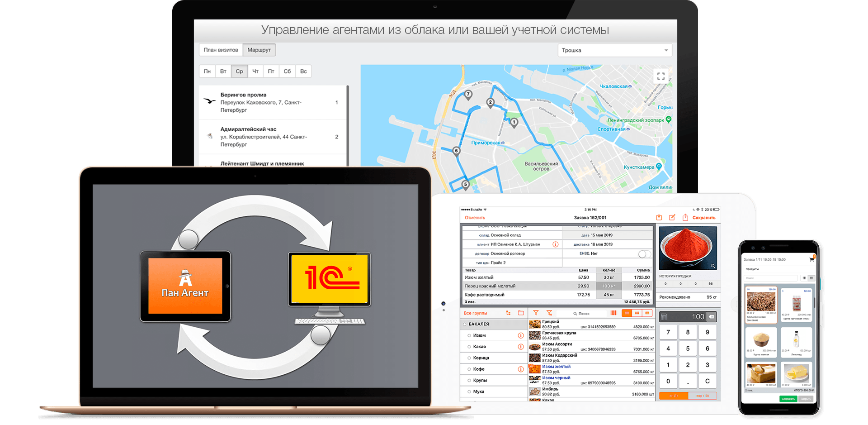Open the Трошка agent dropdown

point(615,50)
